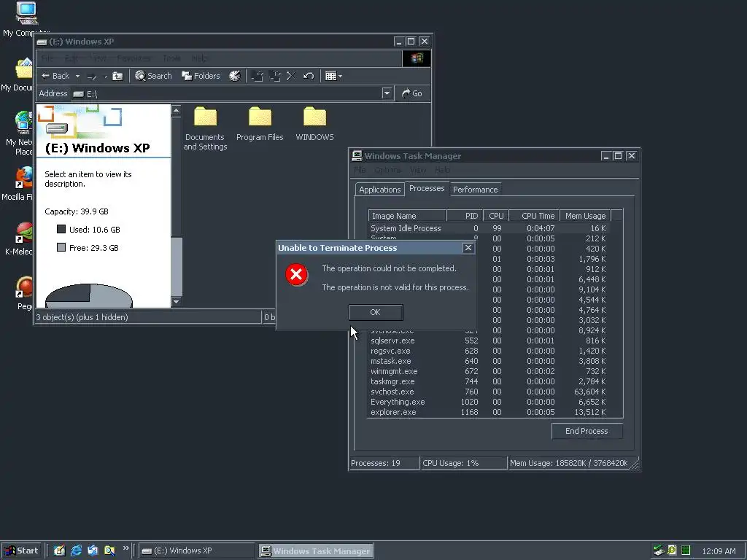The image size is (747, 560).
Task: Click the Windows flag throbber in Explorer
Action: [417, 58]
